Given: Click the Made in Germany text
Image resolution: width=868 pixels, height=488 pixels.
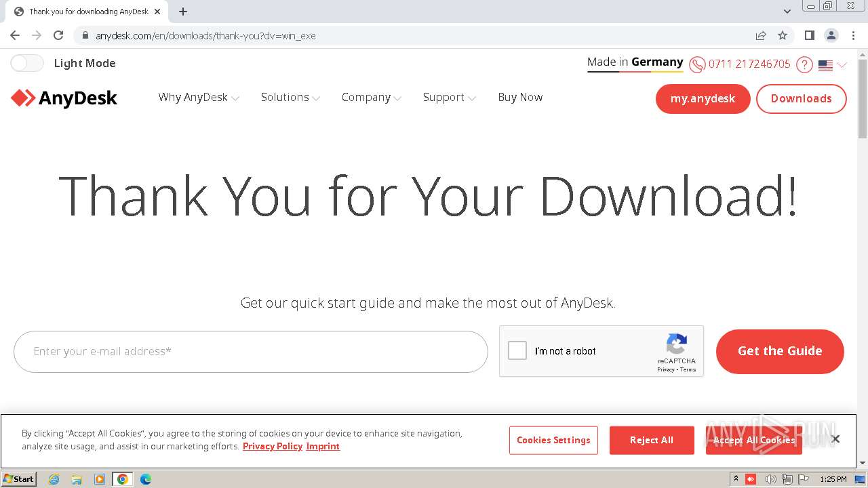Looking at the screenshot, I should coord(635,62).
